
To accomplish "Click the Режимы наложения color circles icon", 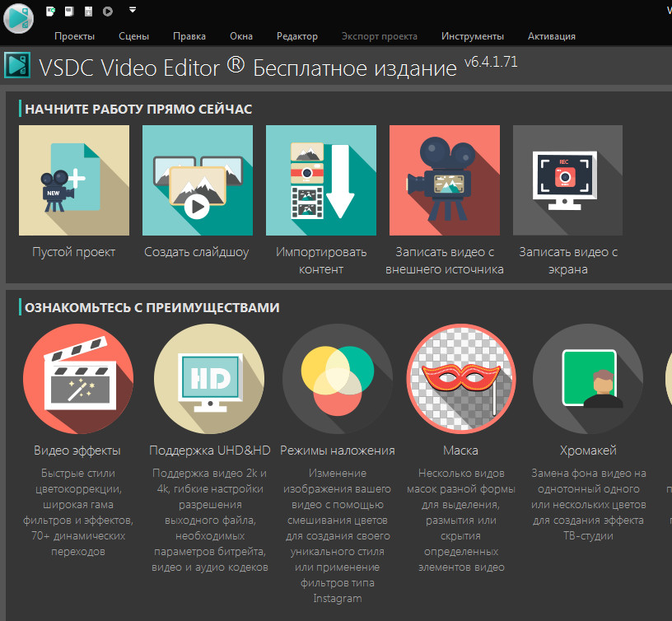I will (x=338, y=379).
